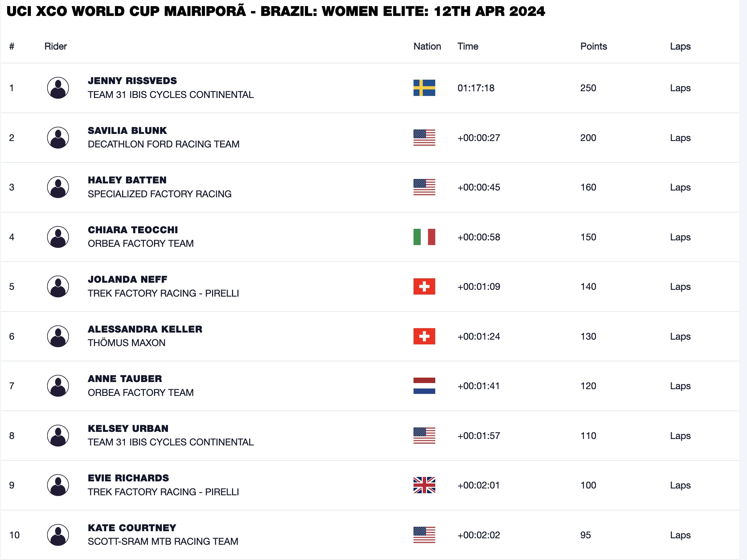Click Alessandra Keller's avatar icon
The width and height of the screenshot is (747, 560).
click(58, 336)
